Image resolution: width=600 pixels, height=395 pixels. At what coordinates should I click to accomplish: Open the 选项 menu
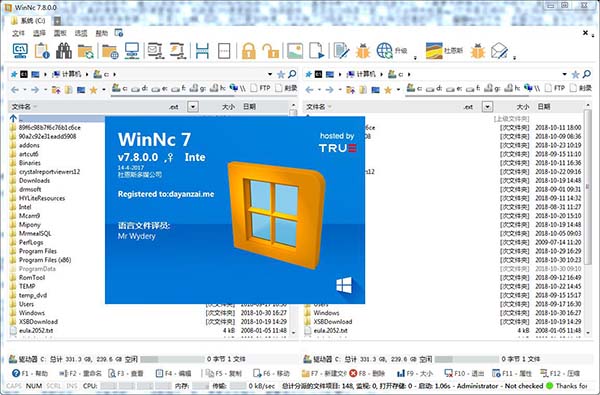pyautogui.click(x=81, y=33)
